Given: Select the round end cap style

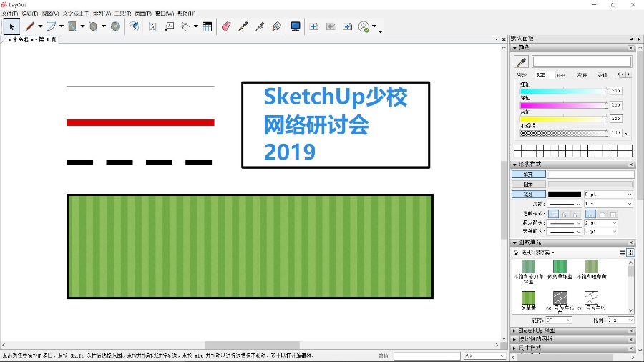Looking at the screenshot, I should (602, 214).
